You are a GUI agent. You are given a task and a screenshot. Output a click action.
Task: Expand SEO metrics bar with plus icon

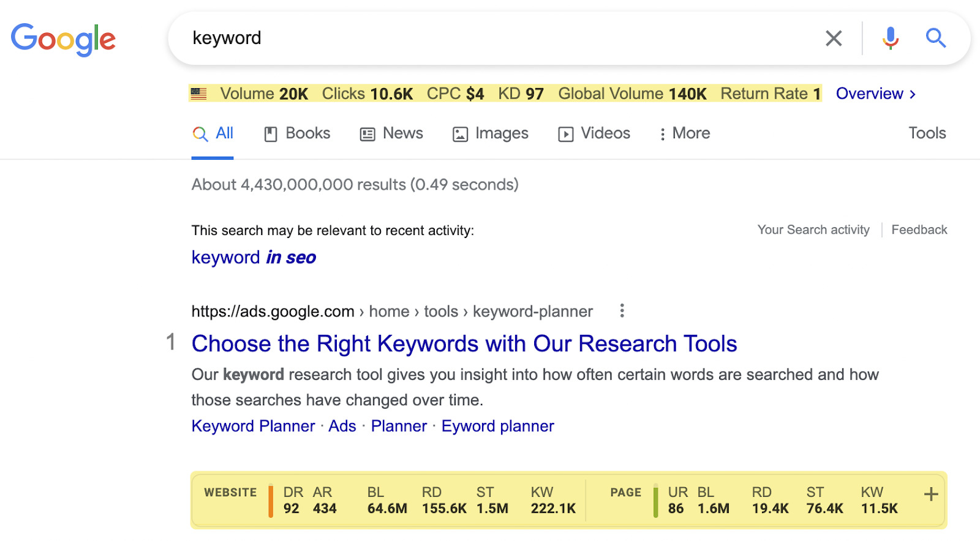[931, 494]
